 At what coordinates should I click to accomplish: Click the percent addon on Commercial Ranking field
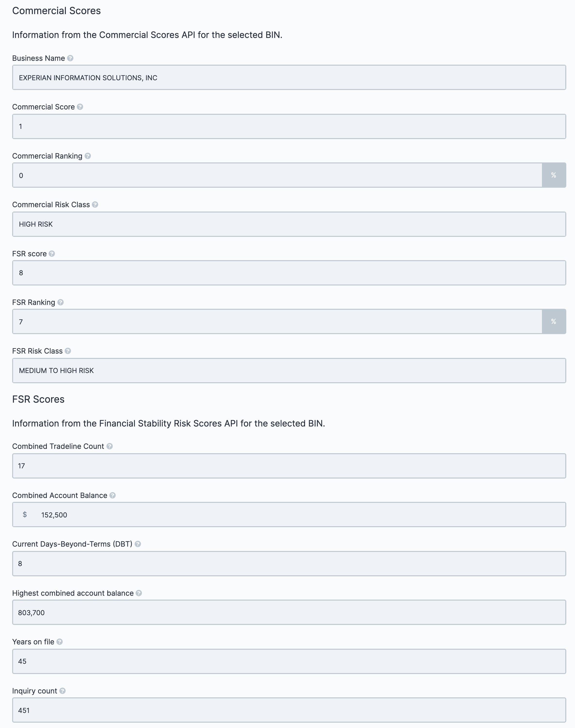pos(554,175)
